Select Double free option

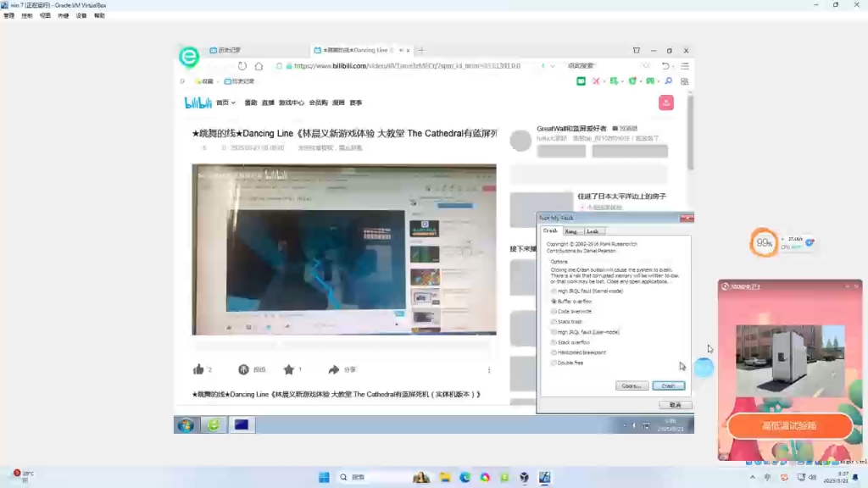pos(567,363)
